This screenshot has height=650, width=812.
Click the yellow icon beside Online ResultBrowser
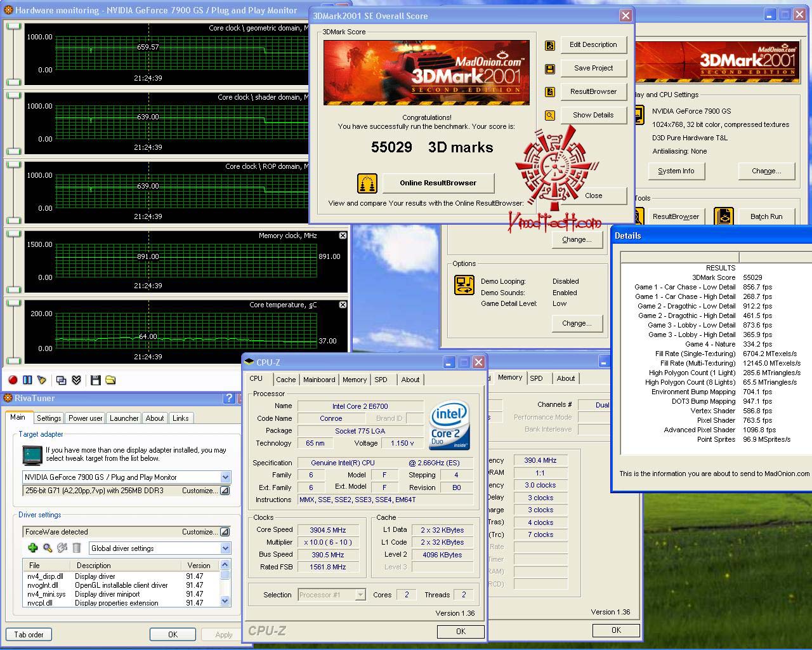[367, 183]
